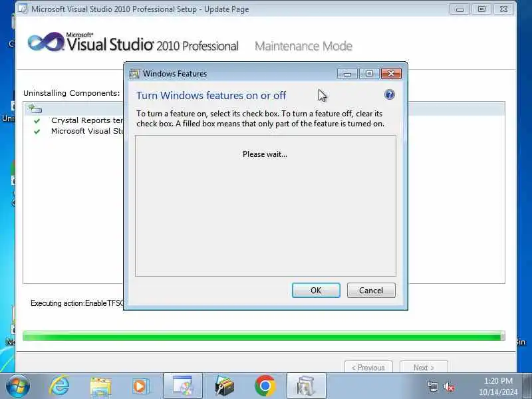The image size is (532, 399).
Task: Click the Maintenance Mode heading
Action: 304,46
